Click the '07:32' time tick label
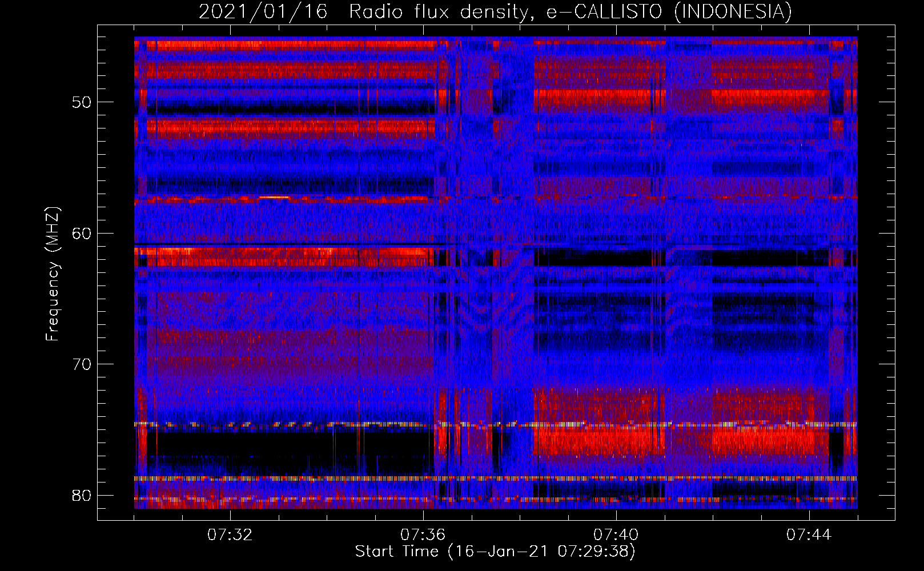 coord(230,535)
